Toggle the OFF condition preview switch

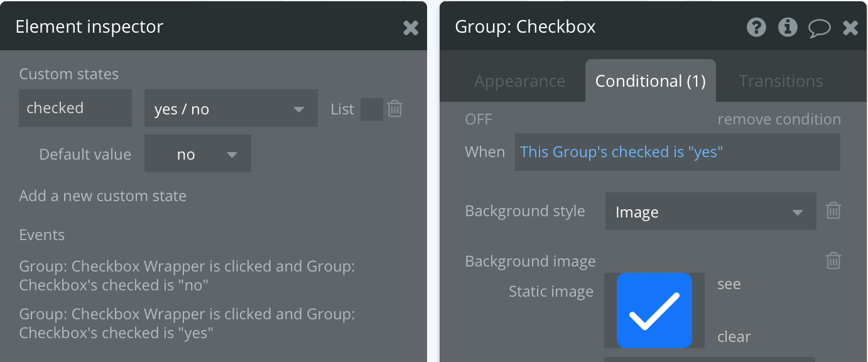479,119
